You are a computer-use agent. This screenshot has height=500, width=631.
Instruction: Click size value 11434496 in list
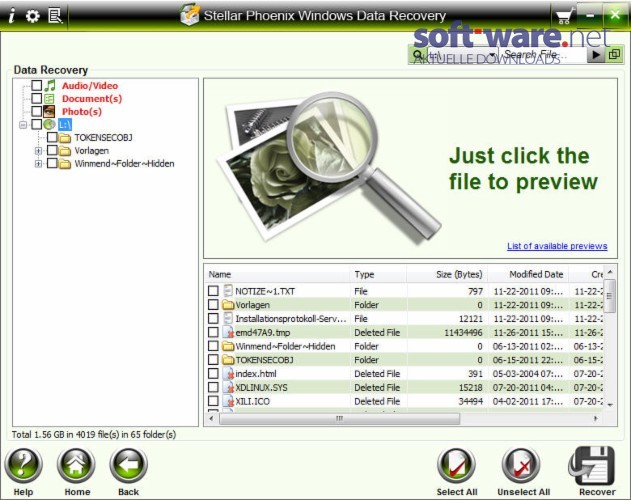click(x=463, y=333)
